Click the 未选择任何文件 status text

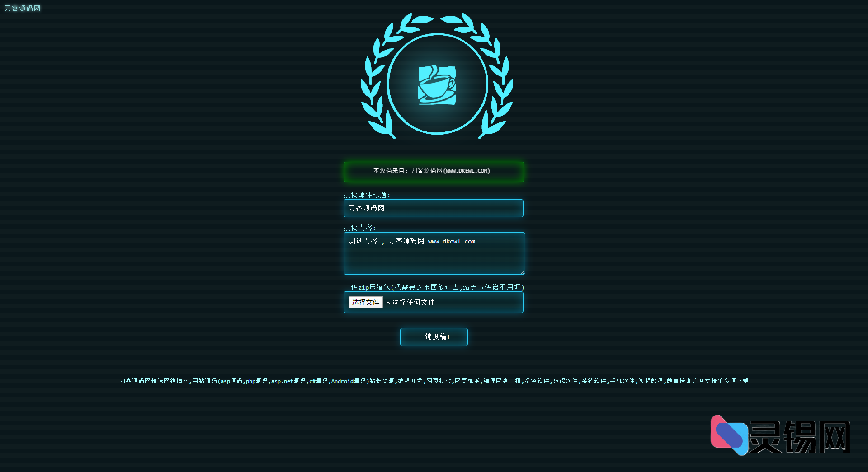click(410, 302)
